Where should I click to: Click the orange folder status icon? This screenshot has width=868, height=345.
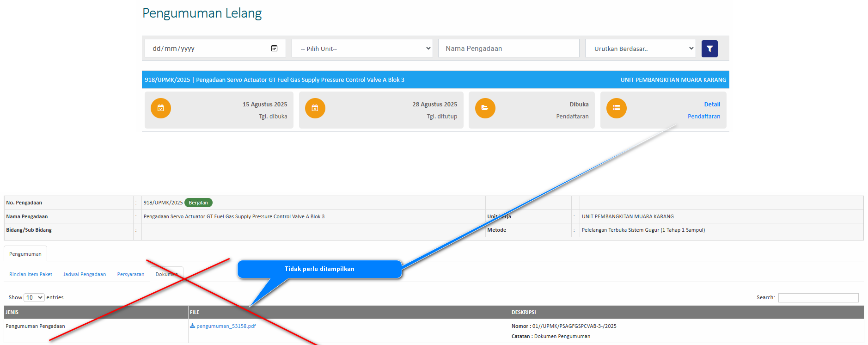tap(485, 108)
